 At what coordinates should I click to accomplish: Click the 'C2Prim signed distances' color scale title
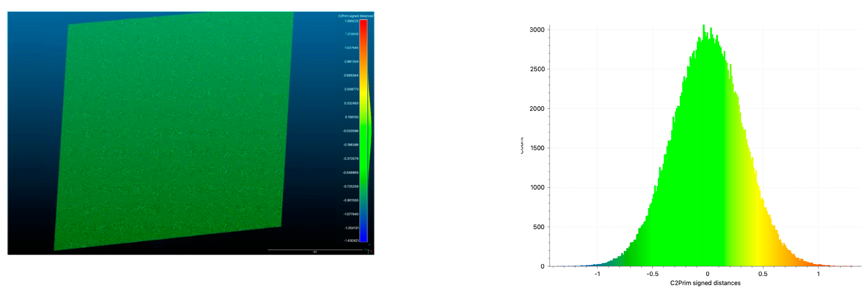point(355,16)
